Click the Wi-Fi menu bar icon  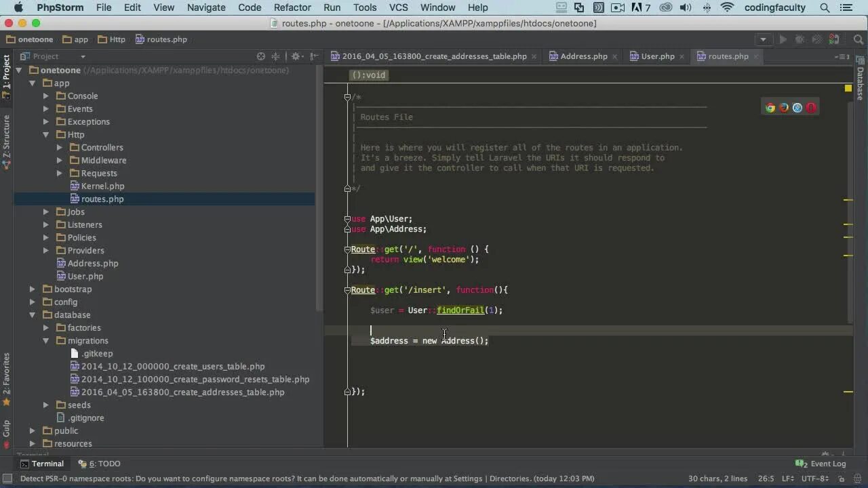click(x=728, y=7)
